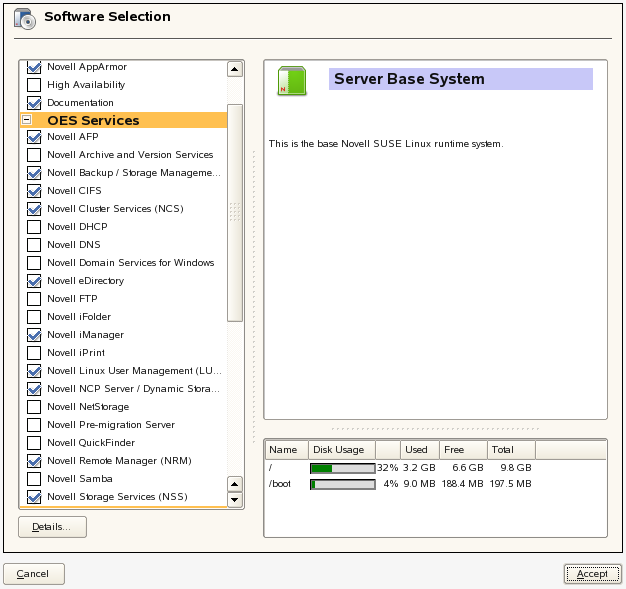Click the Free column header
The width and height of the screenshot is (626, 589).
pyautogui.click(x=463, y=450)
